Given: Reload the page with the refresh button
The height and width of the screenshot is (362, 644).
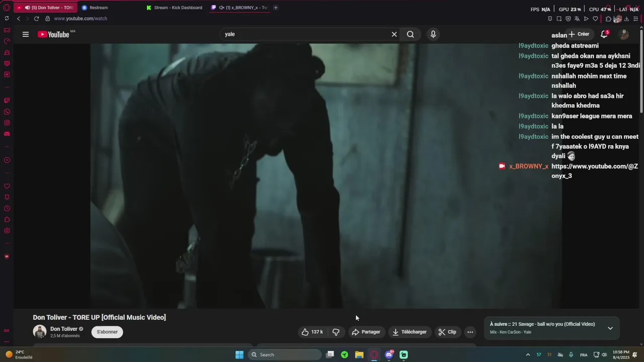Looking at the screenshot, I should (x=37, y=19).
